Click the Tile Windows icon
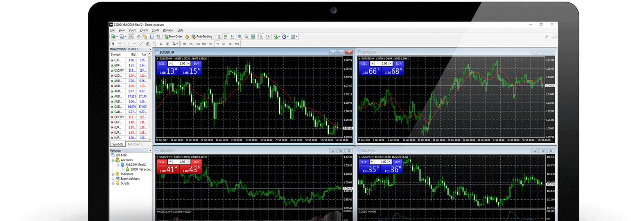Image resolution: width=644 pixels, height=221 pixels. (x=253, y=37)
